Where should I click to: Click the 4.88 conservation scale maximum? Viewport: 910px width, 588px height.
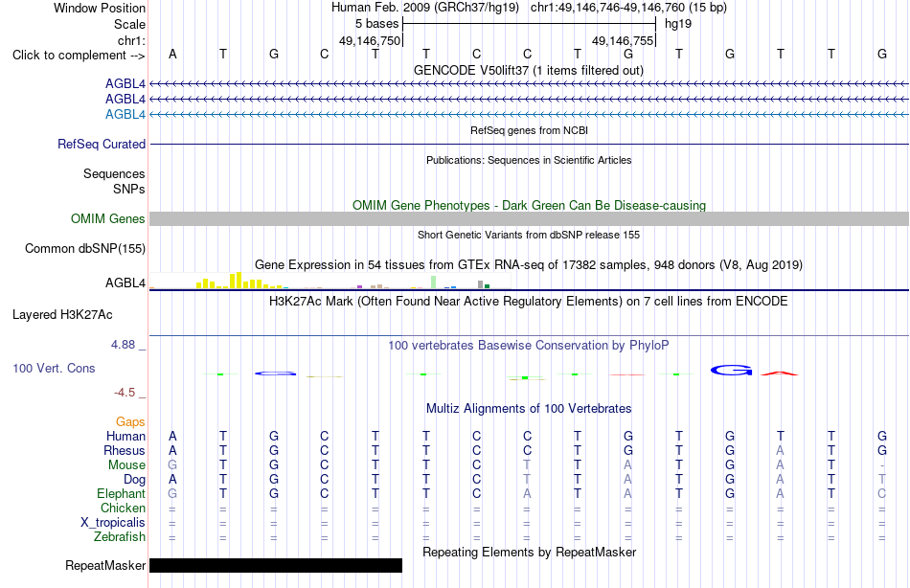pyautogui.click(x=123, y=345)
